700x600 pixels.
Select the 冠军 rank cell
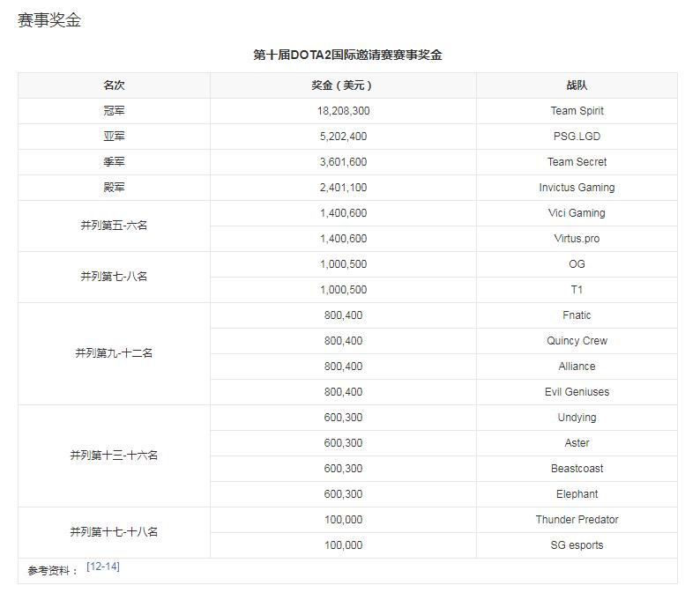114,111
